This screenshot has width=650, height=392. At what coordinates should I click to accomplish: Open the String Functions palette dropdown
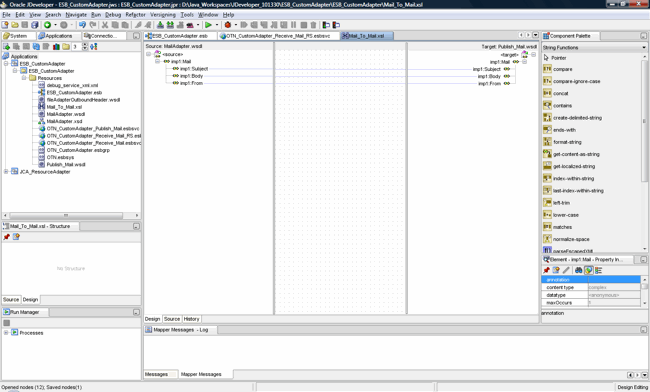click(643, 48)
